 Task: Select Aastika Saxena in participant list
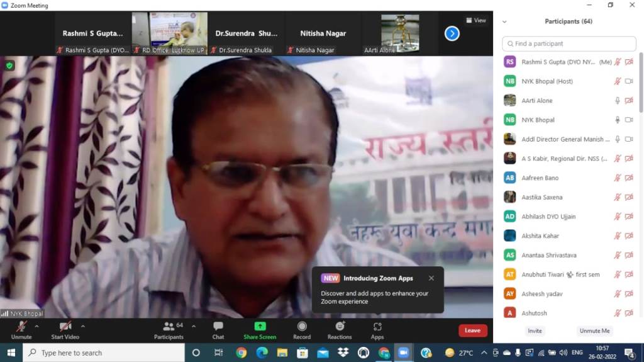pos(569,197)
